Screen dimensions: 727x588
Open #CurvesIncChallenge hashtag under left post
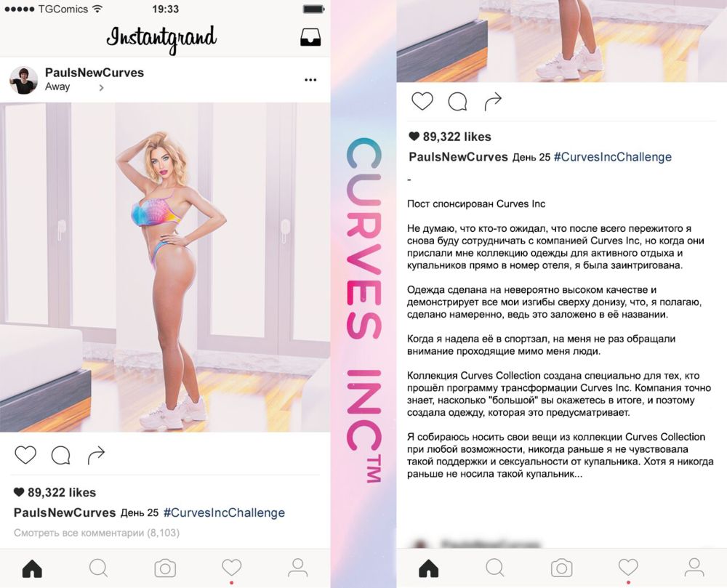225,512
